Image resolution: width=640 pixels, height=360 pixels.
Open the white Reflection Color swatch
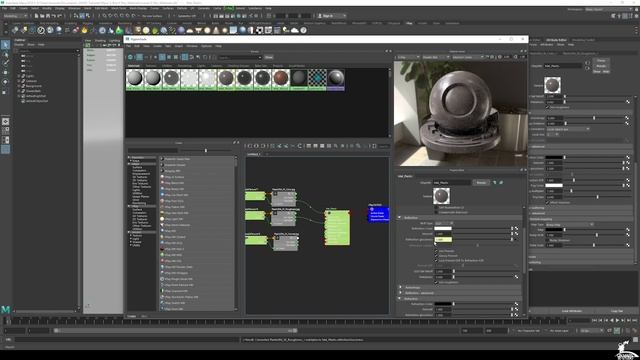pos(443,229)
